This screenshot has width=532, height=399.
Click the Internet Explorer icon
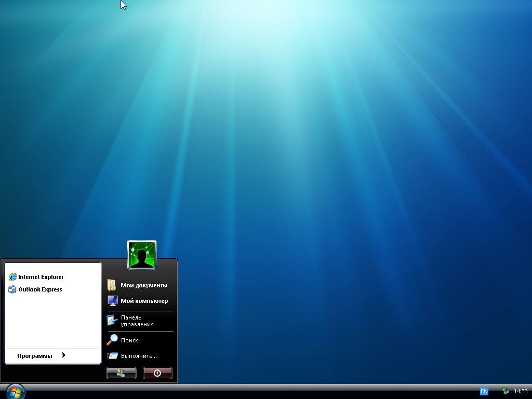[12, 277]
